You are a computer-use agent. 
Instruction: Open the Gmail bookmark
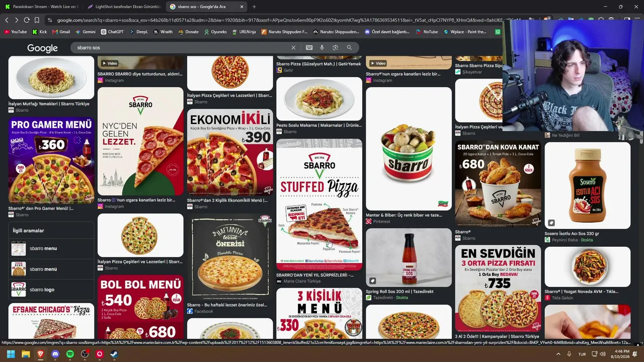pos(61,32)
